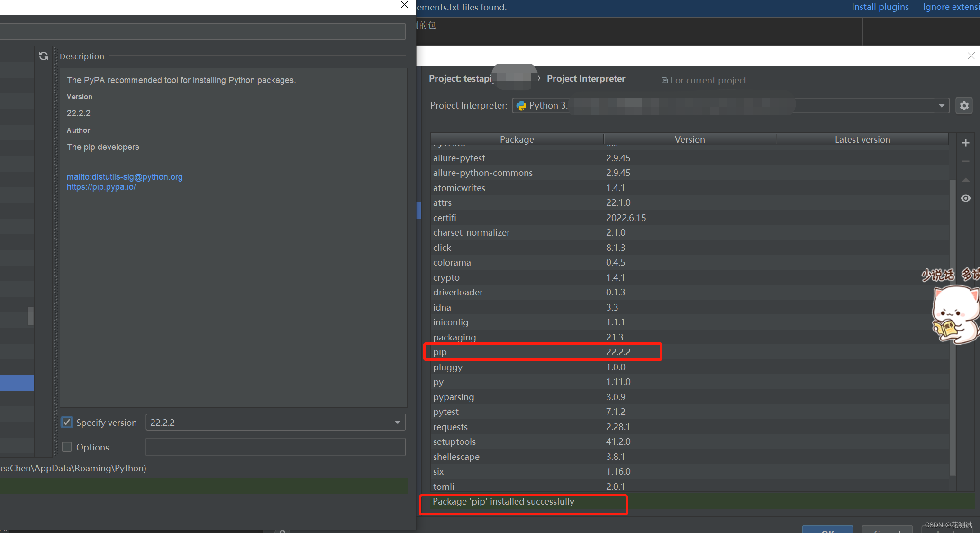The image size is (980, 533).
Task: Sort by the Version column header
Action: click(690, 139)
